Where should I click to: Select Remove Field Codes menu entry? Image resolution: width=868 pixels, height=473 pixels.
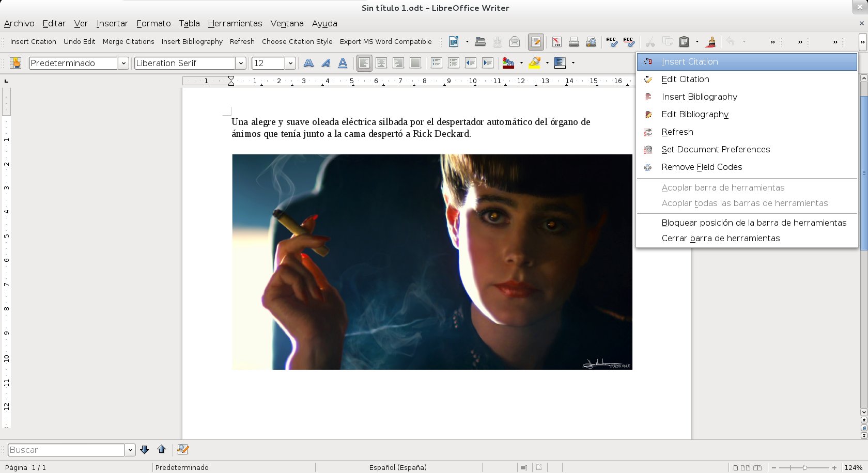747,167
